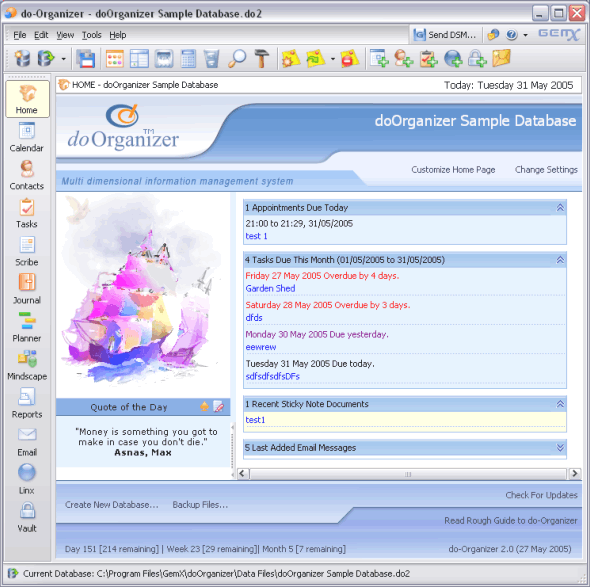Click the magnifying glass search icon
Image resolution: width=590 pixels, height=587 pixels.
click(237, 58)
